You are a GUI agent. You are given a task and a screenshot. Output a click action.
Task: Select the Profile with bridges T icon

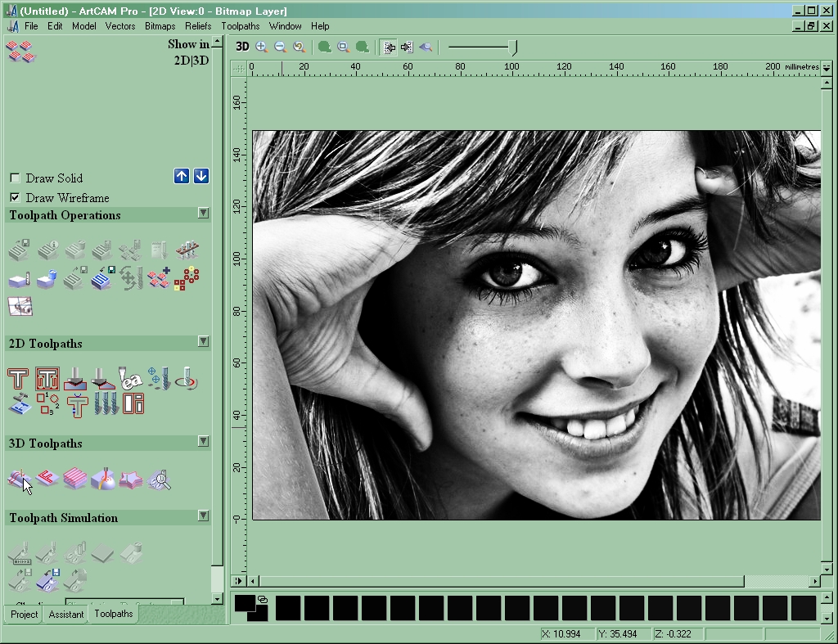tap(78, 405)
